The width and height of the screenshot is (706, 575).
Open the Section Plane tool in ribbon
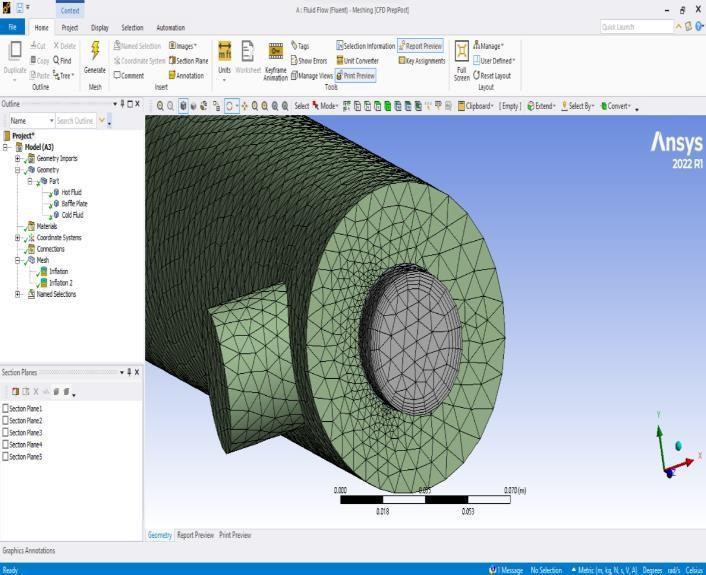(x=188, y=60)
